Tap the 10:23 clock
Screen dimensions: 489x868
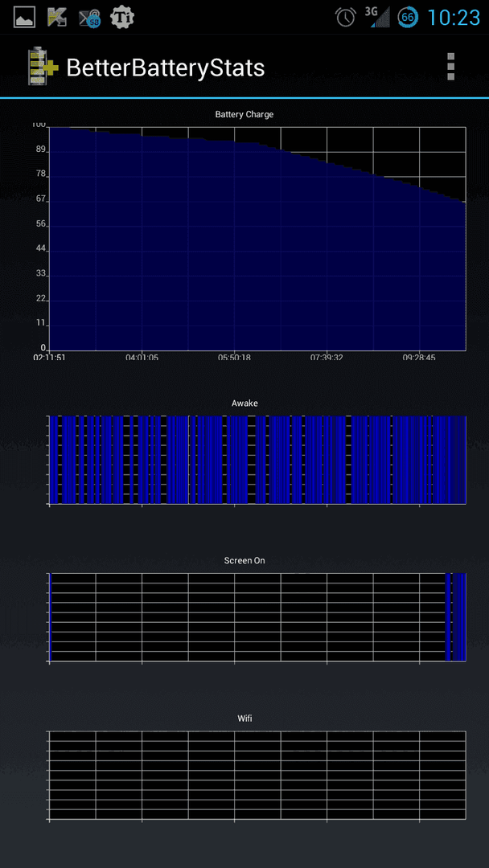pos(454,18)
